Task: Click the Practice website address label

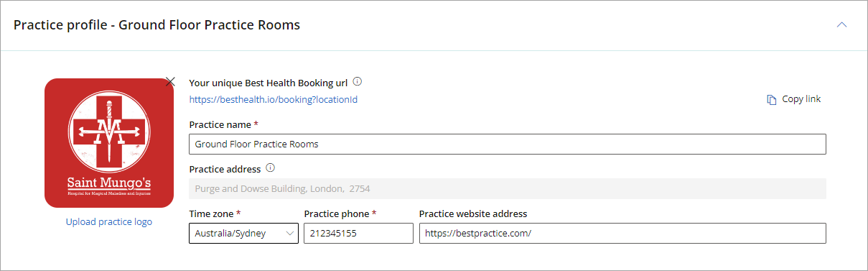Action: click(473, 213)
